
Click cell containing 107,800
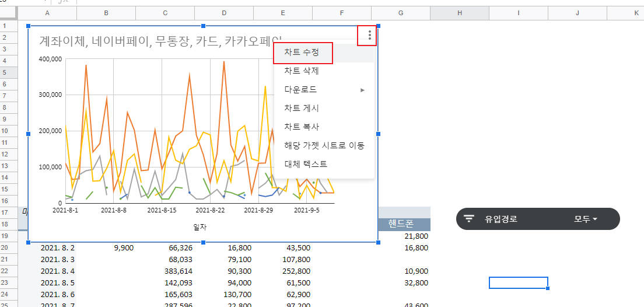[x=283, y=259]
